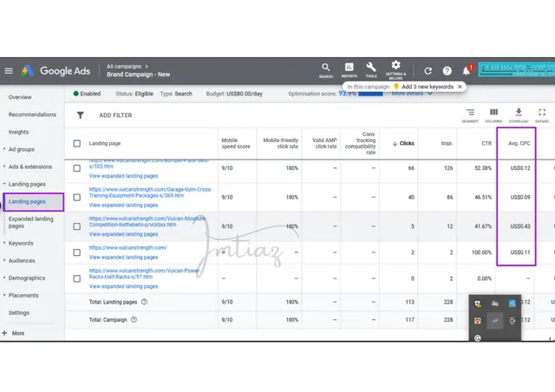The width and height of the screenshot is (555, 392).
Task: Open the Columns selector
Action: pyautogui.click(x=493, y=115)
